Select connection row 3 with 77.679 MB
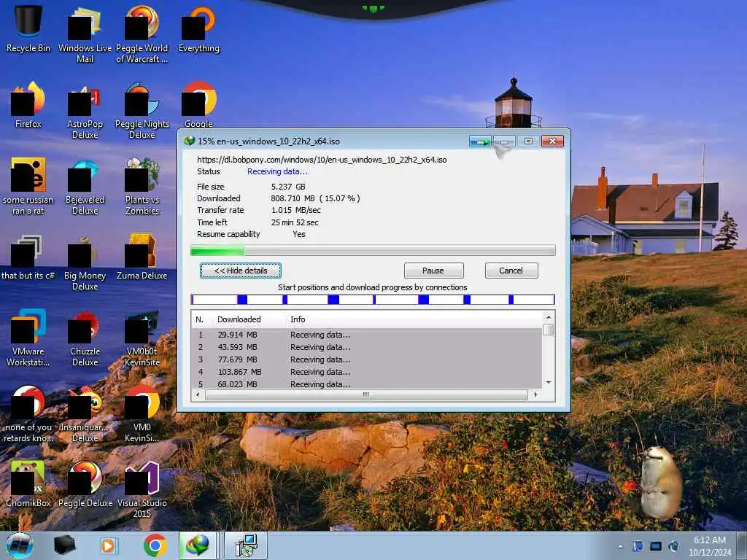The image size is (747, 560). click(367, 359)
